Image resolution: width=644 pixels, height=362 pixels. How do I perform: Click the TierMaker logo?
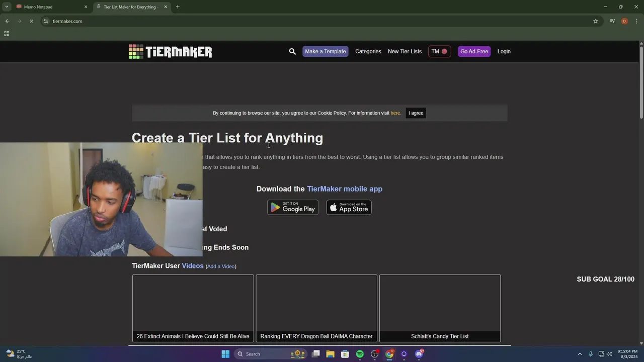click(x=170, y=51)
